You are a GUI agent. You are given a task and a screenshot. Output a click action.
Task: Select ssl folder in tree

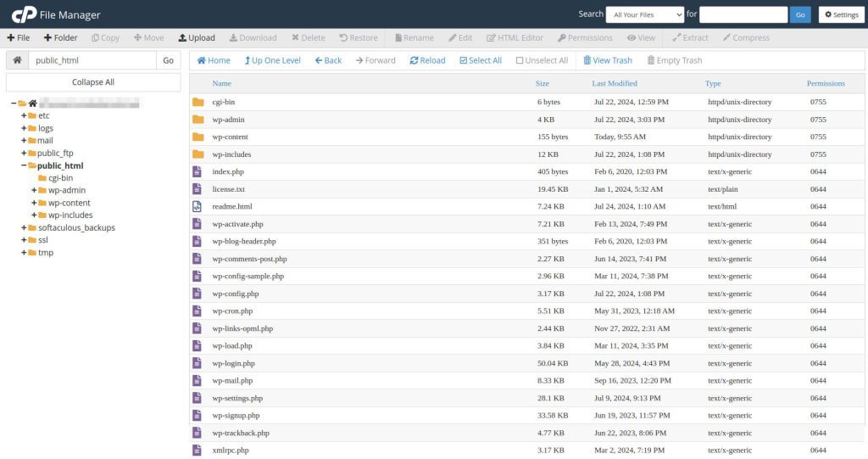42,240
